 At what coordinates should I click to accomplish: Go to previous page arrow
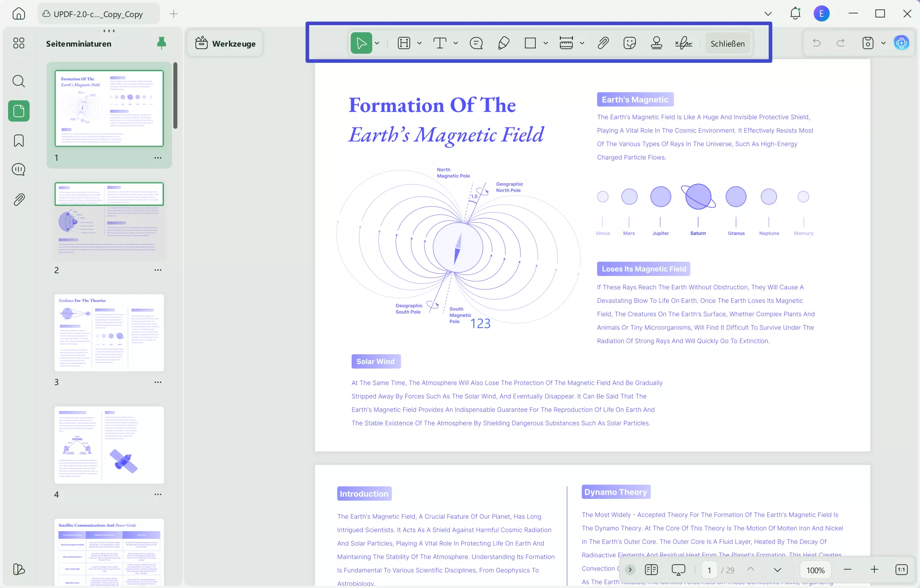[751, 569]
